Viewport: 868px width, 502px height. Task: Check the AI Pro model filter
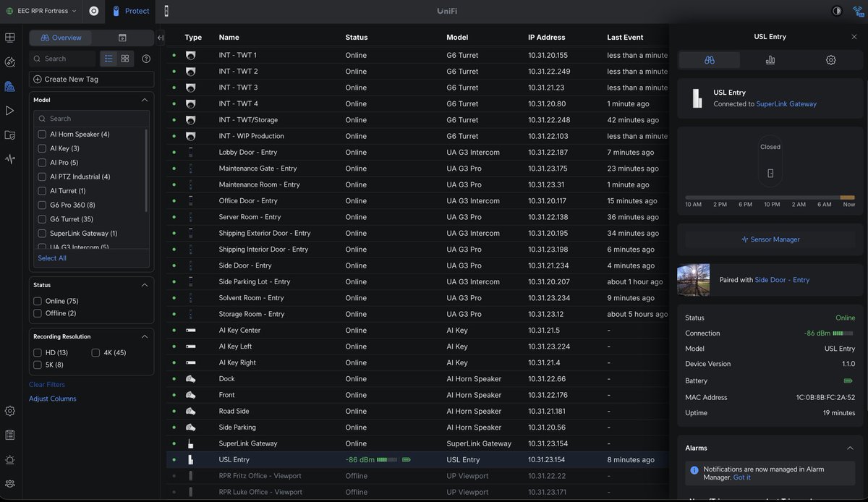pos(42,163)
